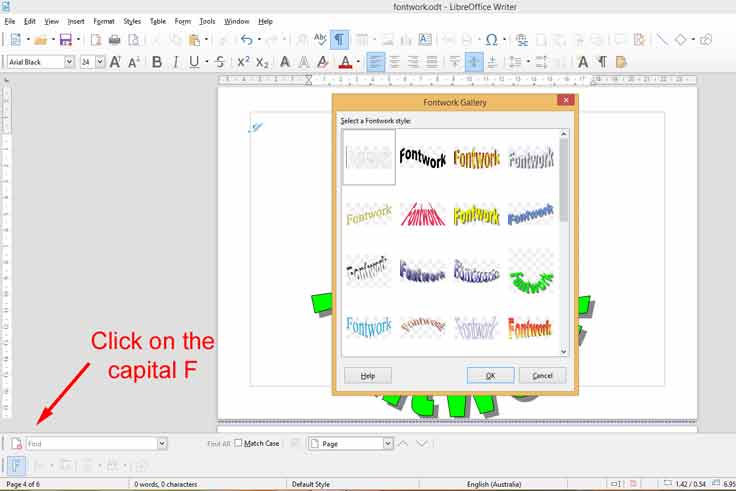This screenshot has width=736, height=491.
Task: Open the Undo history dropdown arrow
Action: pyautogui.click(x=259, y=40)
